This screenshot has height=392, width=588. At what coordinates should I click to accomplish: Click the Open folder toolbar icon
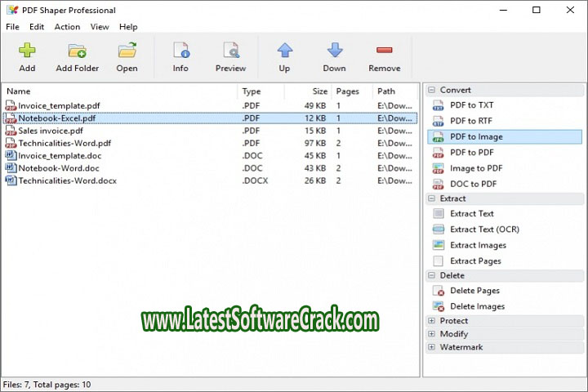click(x=127, y=51)
